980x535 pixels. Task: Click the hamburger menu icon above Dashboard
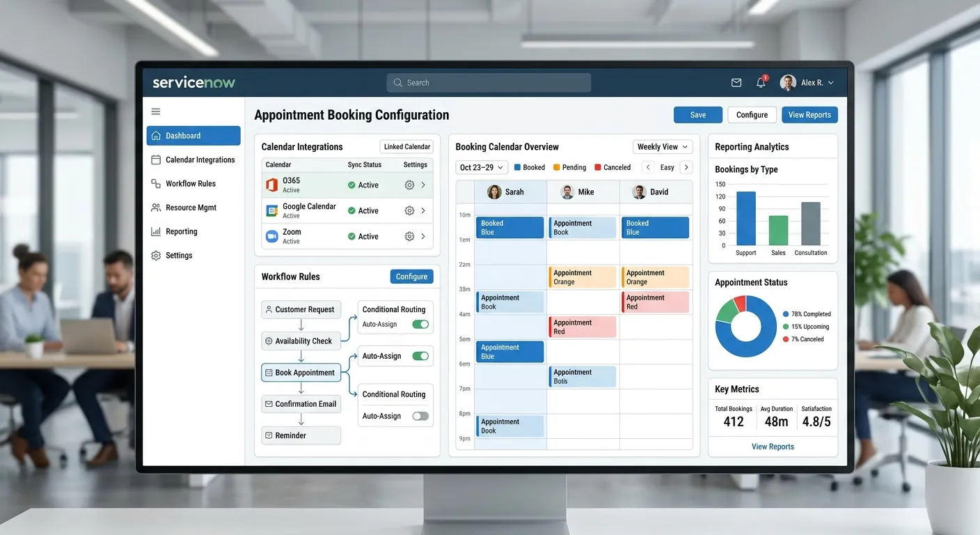(156, 111)
